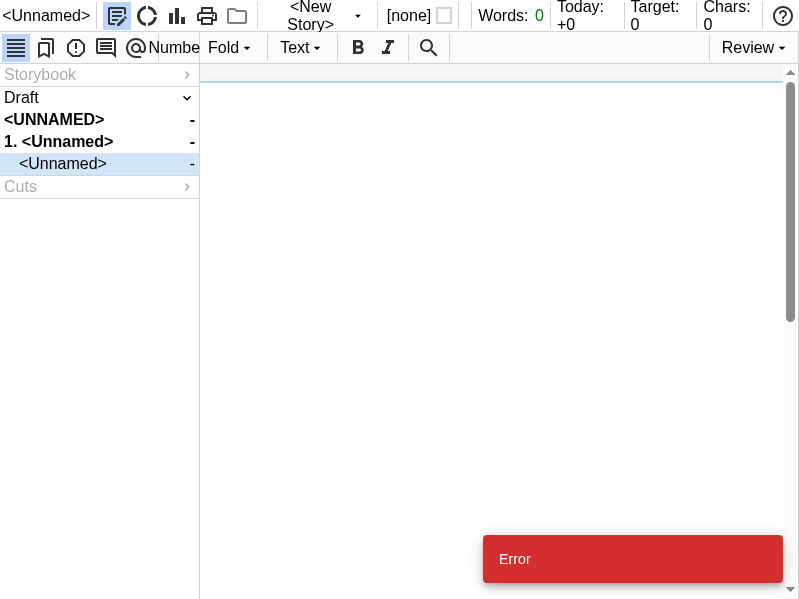This screenshot has width=799, height=599.
Task: Open the statistics bar chart icon
Action: [x=177, y=16]
